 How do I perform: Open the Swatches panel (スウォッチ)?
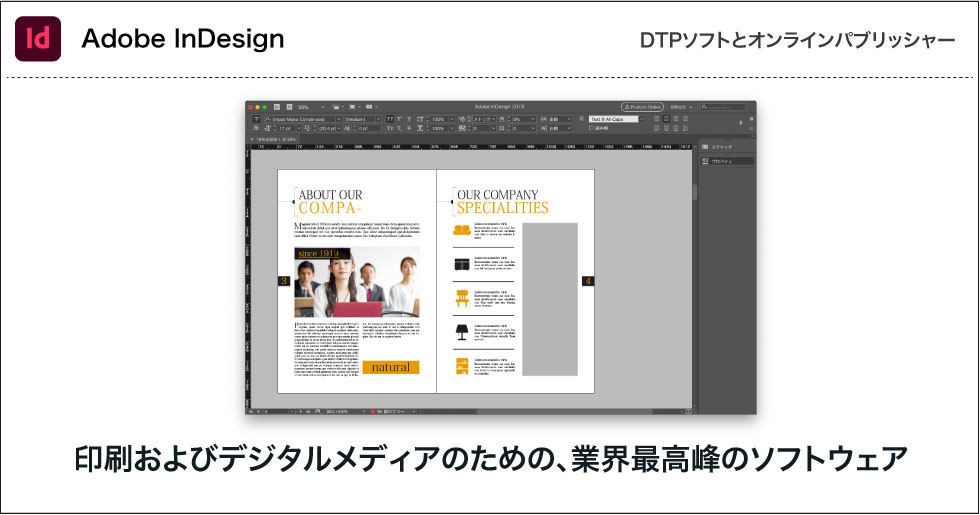tap(727, 147)
